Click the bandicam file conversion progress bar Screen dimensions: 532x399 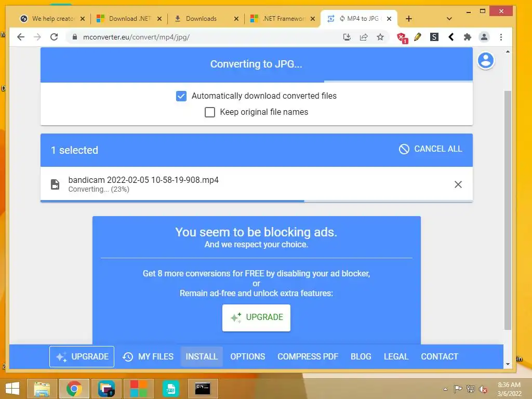pyautogui.click(x=257, y=201)
